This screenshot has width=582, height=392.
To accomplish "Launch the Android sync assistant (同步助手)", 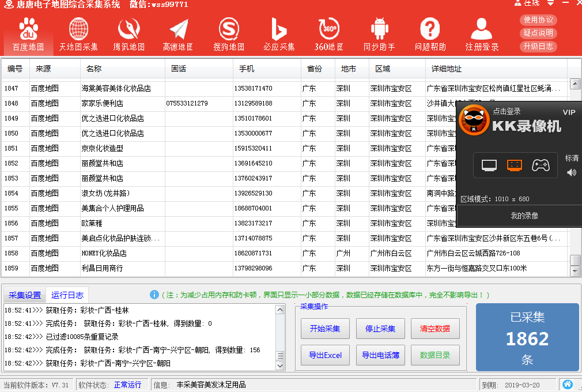I will [379, 35].
